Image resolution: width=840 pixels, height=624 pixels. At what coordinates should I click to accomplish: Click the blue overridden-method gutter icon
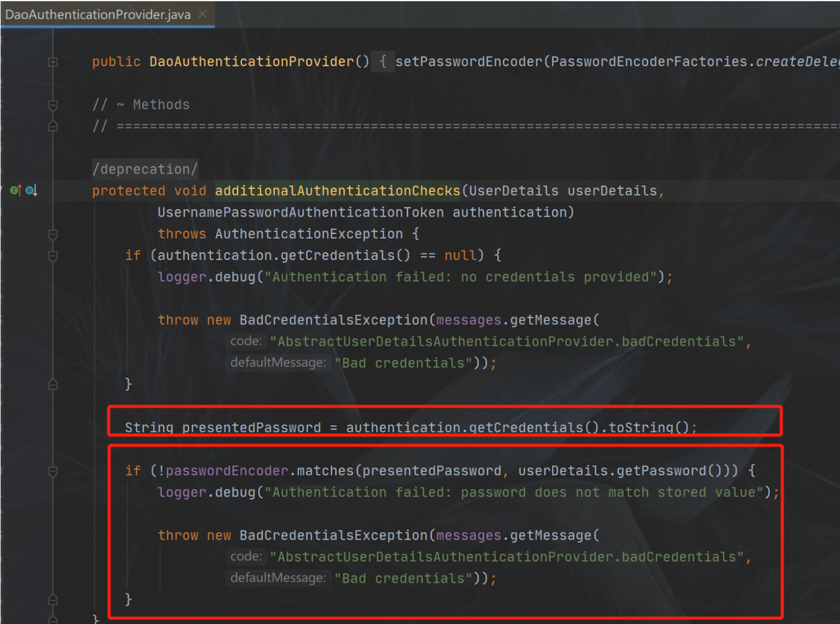pyautogui.click(x=31, y=191)
